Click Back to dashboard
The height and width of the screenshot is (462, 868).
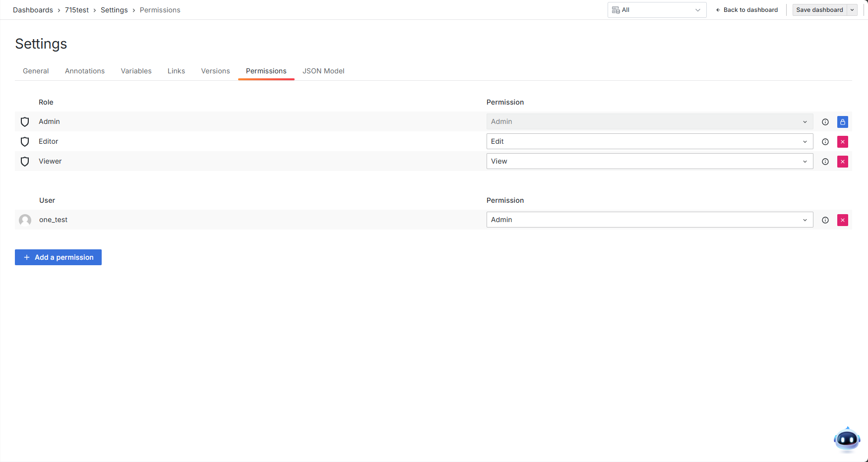point(746,10)
